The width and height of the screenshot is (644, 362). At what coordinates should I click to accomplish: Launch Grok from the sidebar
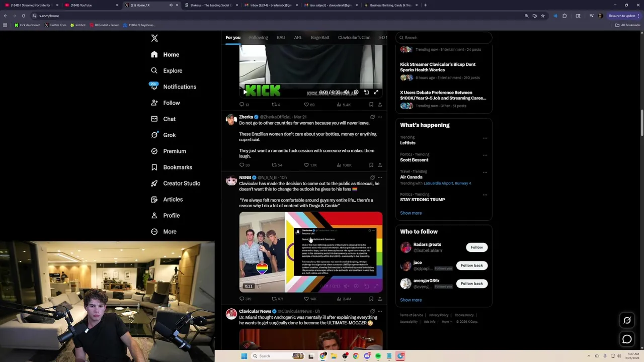pos(163,135)
